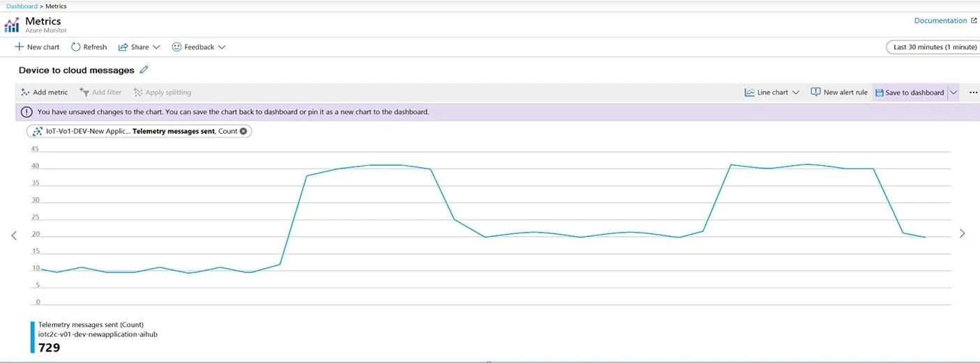
Task: Click the Device to cloud messages title
Action: tap(76, 70)
